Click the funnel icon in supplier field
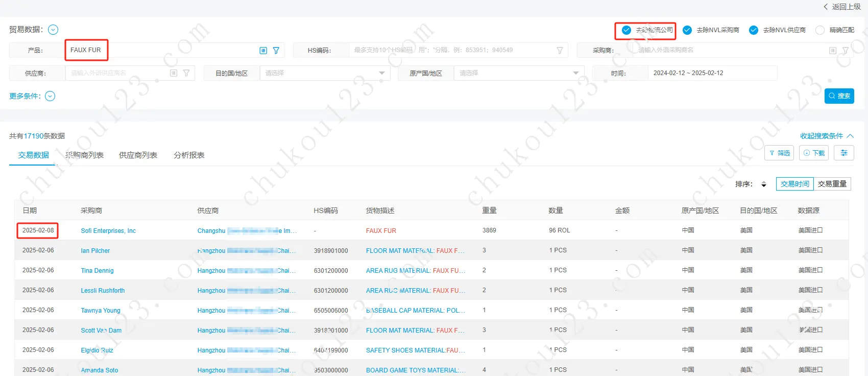 [186, 73]
